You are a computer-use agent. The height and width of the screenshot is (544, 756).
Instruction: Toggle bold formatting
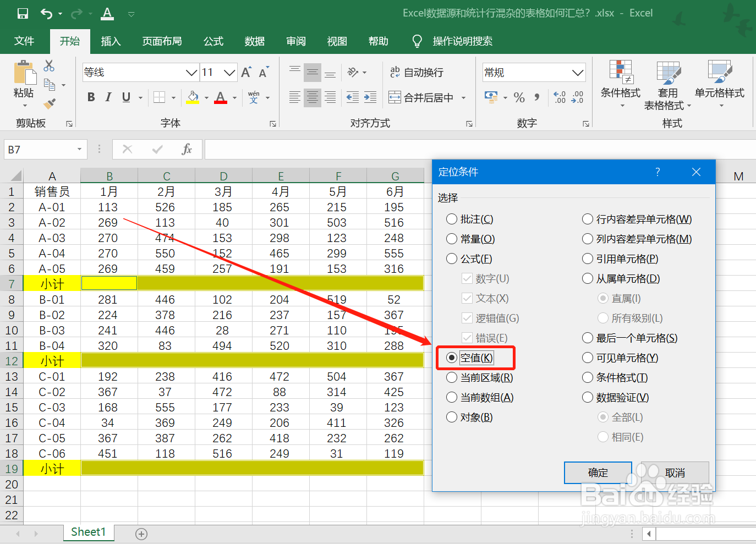[90, 97]
